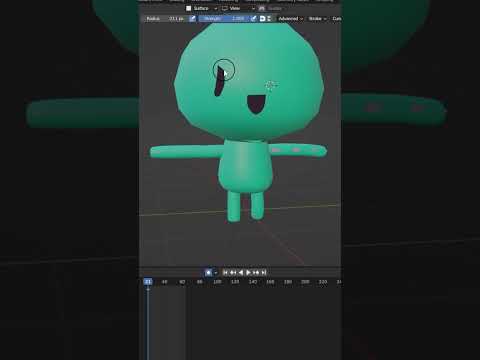
Task: Expand the Stroke settings popover
Action: 317,19
